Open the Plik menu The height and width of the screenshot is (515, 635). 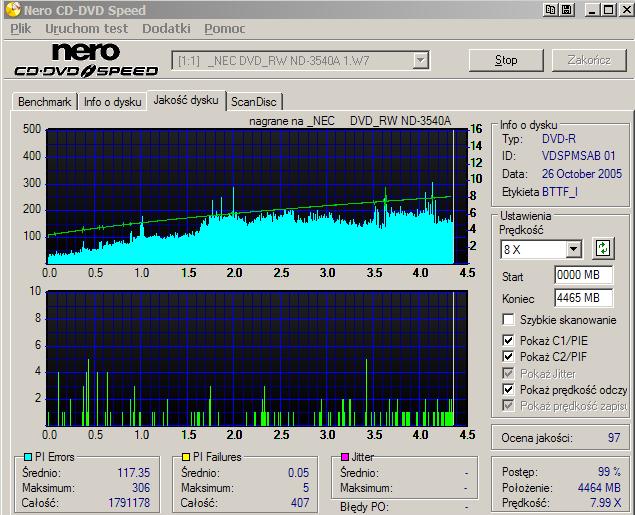coord(21,29)
